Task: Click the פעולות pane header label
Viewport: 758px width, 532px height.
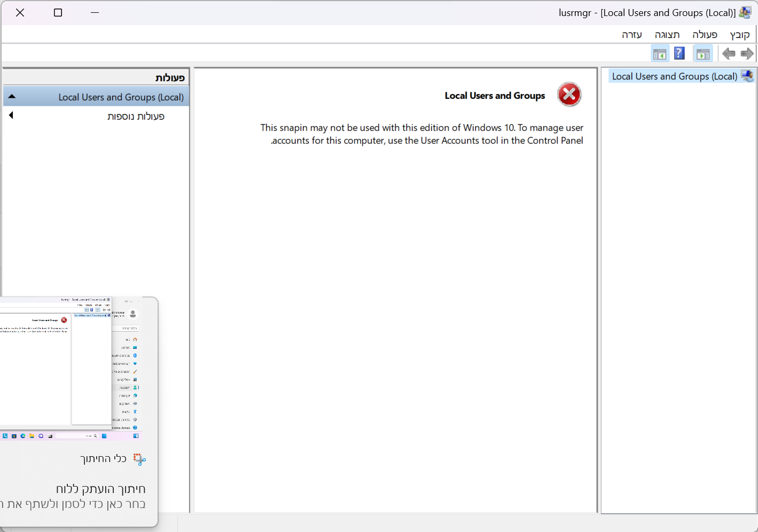Action: [170, 77]
